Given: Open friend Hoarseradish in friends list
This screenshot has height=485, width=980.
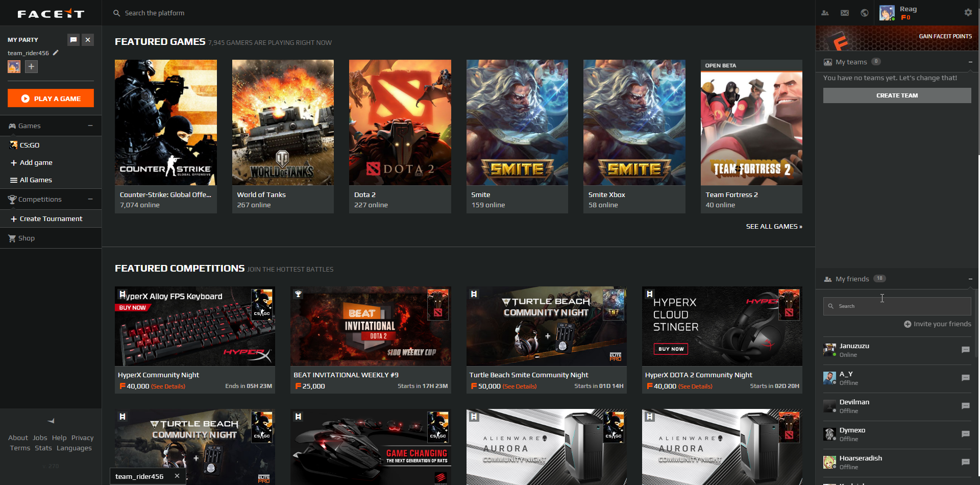Looking at the screenshot, I should [x=897, y=462].
